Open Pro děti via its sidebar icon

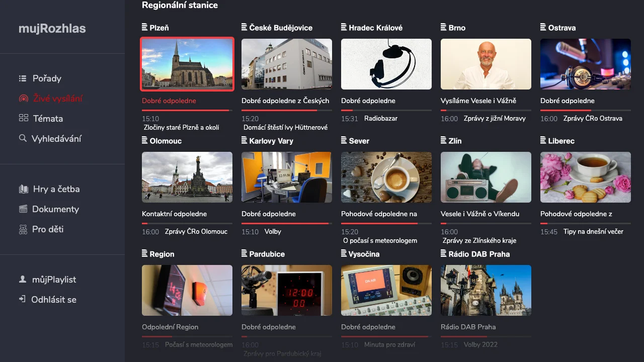click(x=22, y=229)
